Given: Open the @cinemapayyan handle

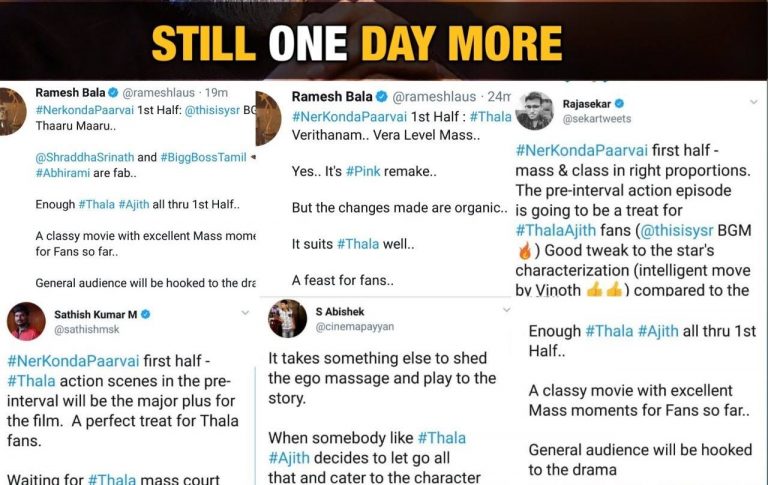Looking at the screenshot, I should tap(355, 327).
